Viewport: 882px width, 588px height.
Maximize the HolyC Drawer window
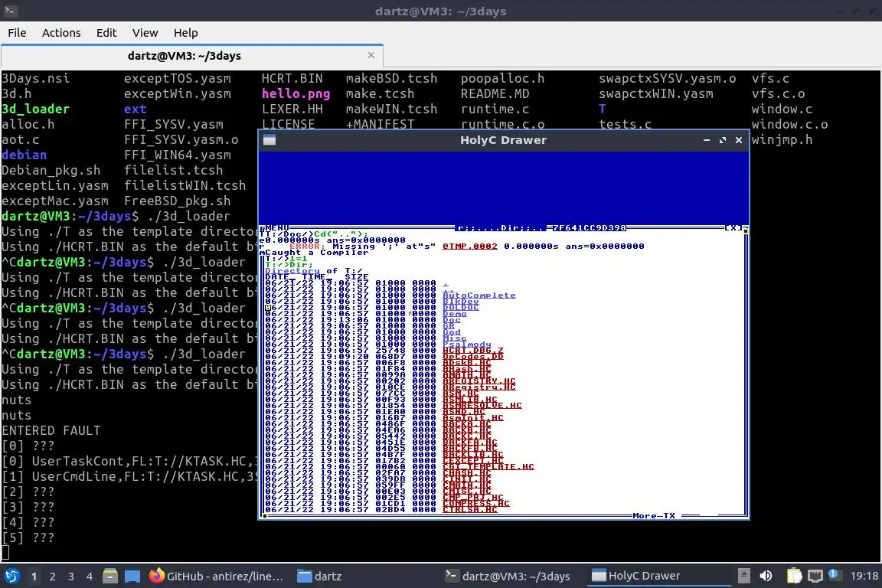[723, 140]
